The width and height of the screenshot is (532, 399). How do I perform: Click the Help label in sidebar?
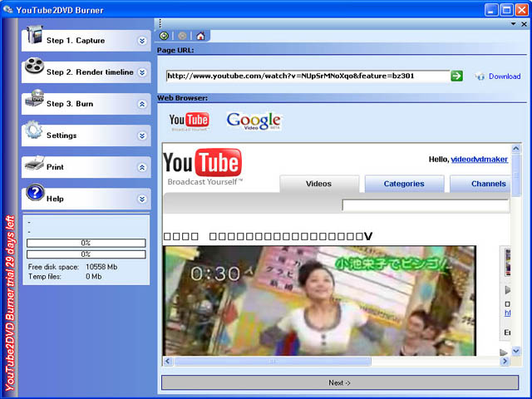55,199
